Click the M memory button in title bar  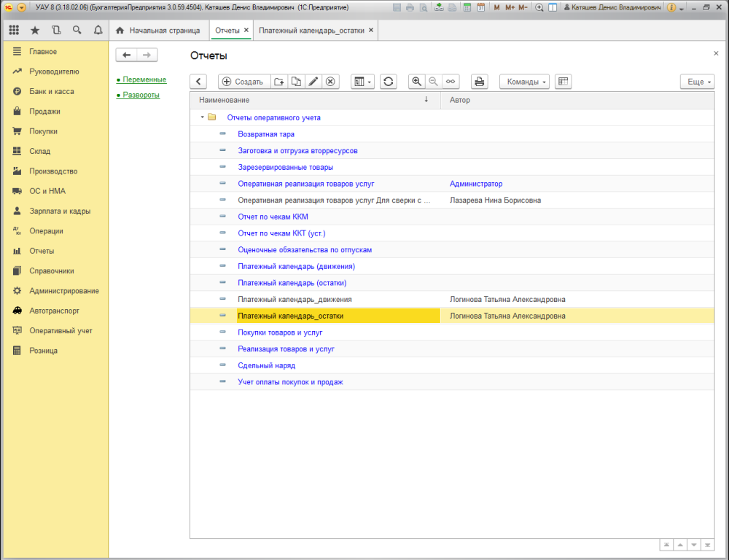497,7
